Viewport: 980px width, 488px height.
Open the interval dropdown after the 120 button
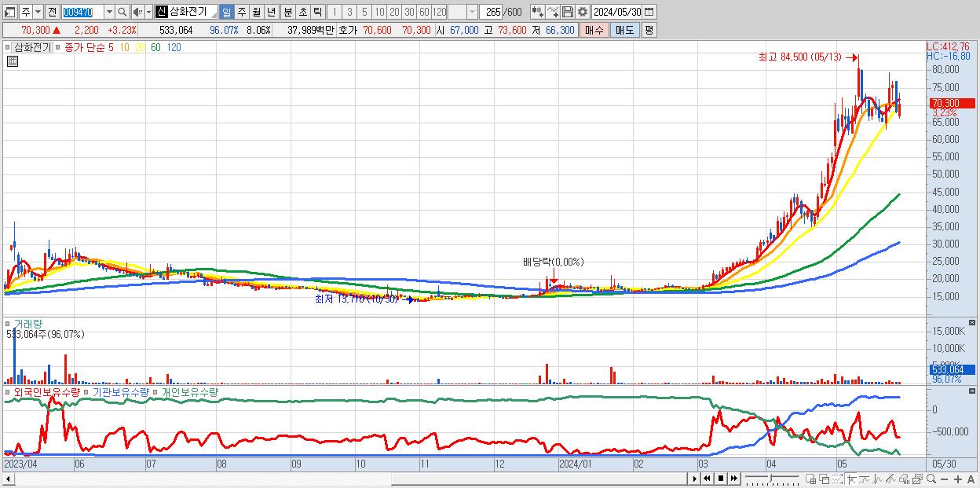[x=472, y=13]
